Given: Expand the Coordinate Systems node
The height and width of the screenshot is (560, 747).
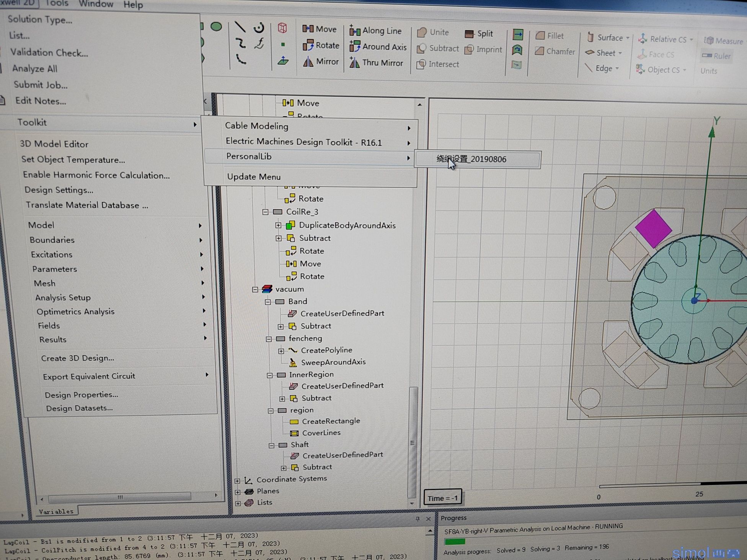Looking at the screenshot, I should [237, 480].
